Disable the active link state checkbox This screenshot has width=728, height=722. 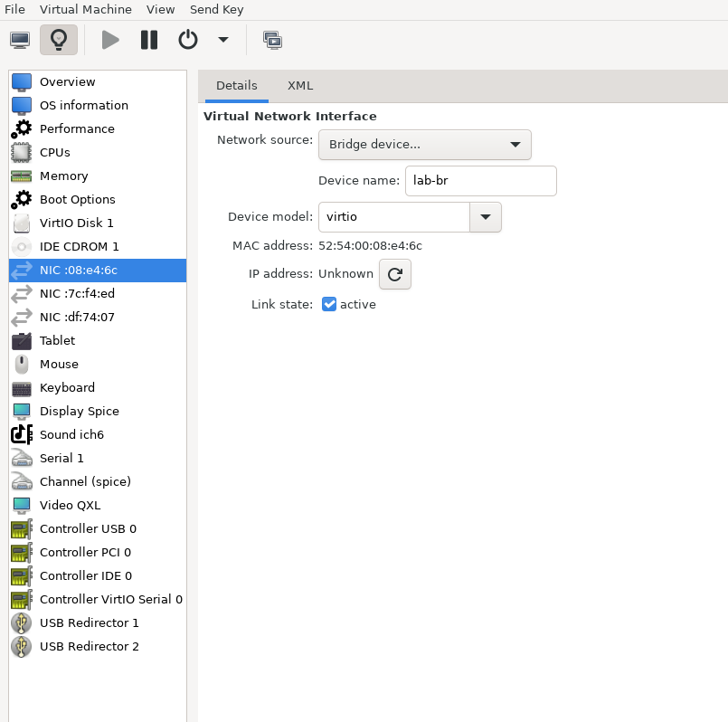point(329,304)
